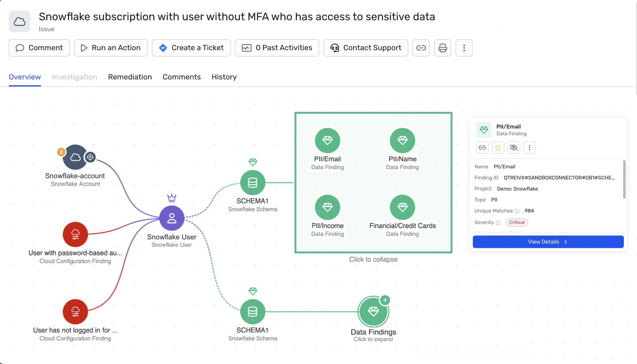
Task: Click the target crosshair badge on Snowflake-account
Action: click(90, 157)
